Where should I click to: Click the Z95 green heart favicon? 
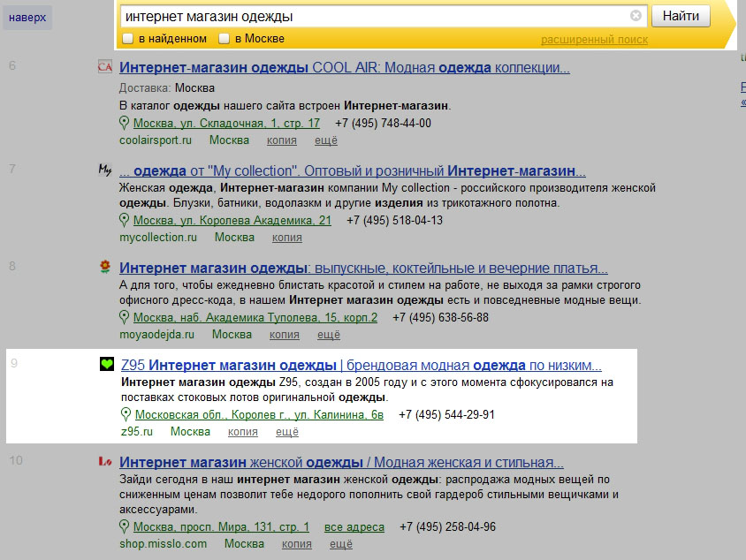click(x=107, y=364)
